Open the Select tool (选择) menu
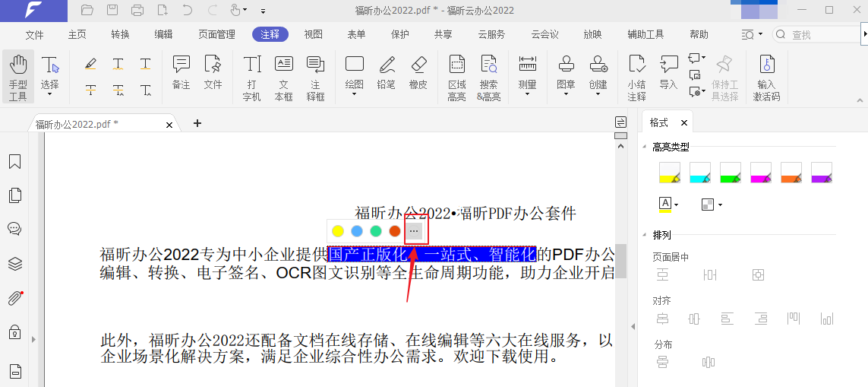The image size is (868, 387). click(50, 77)
